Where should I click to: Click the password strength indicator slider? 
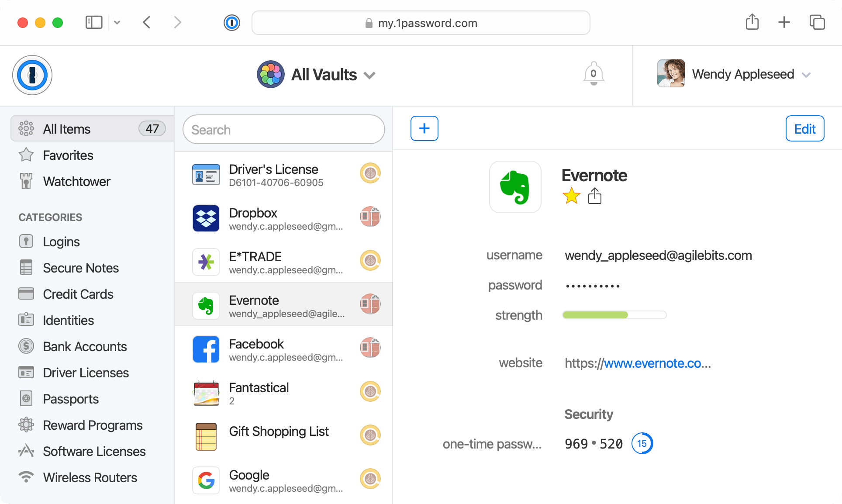click(x=615, y=314)
